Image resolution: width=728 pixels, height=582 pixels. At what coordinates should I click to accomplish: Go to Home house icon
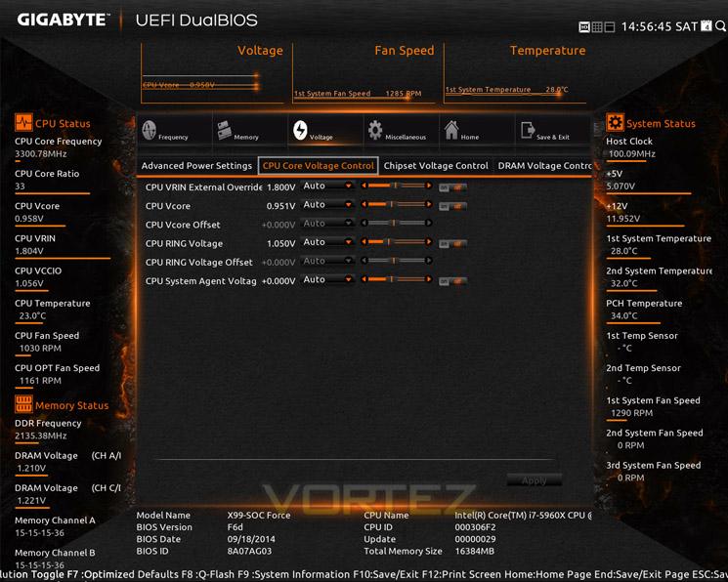(451, 130)
